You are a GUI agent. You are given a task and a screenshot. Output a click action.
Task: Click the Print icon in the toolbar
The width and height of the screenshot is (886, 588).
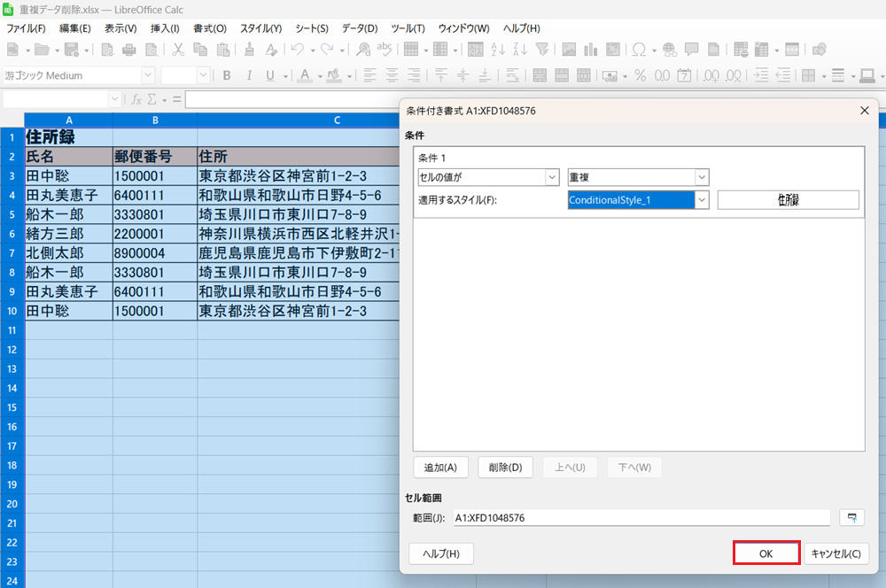click(x=129, y=50)
